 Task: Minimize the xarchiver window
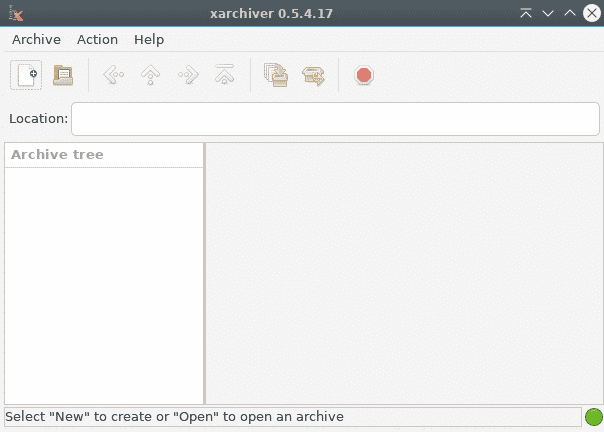click(548, 13)
